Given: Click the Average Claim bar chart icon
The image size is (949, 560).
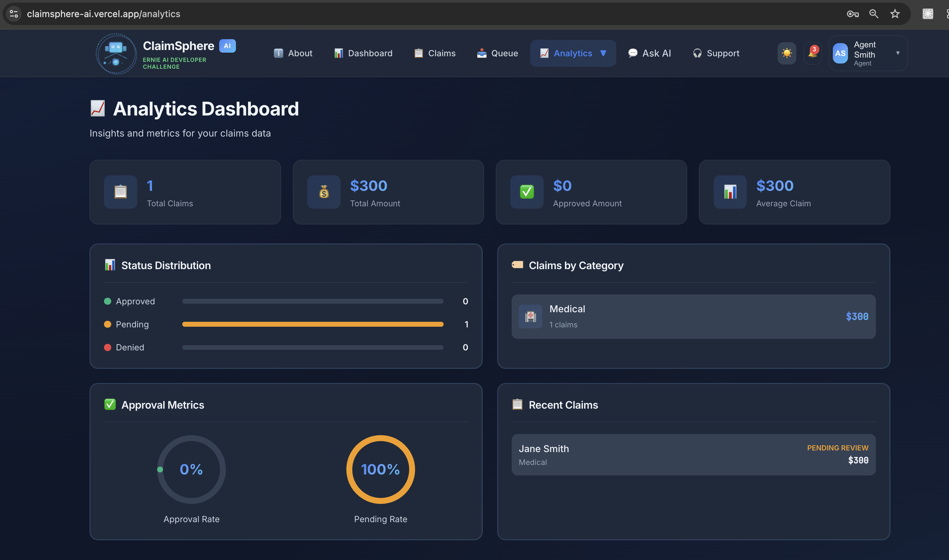Looking at the screenshot, I should pyautogui.click(x=730, y=192).
